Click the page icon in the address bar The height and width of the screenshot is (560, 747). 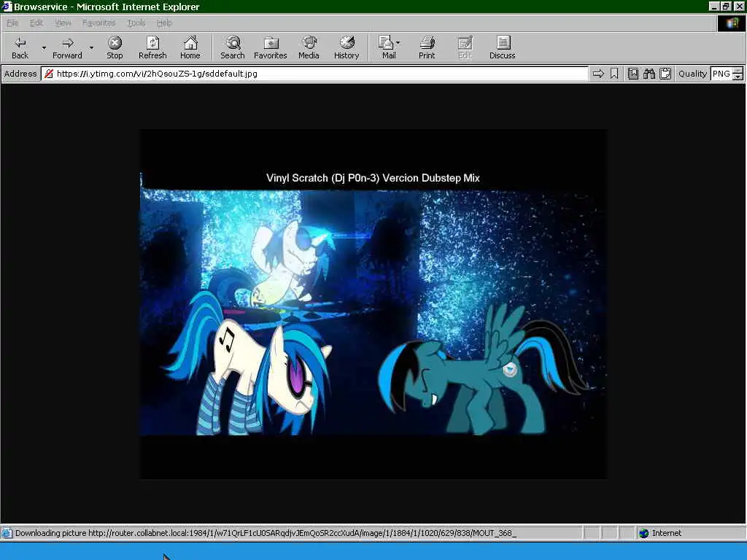pos(49,74)
